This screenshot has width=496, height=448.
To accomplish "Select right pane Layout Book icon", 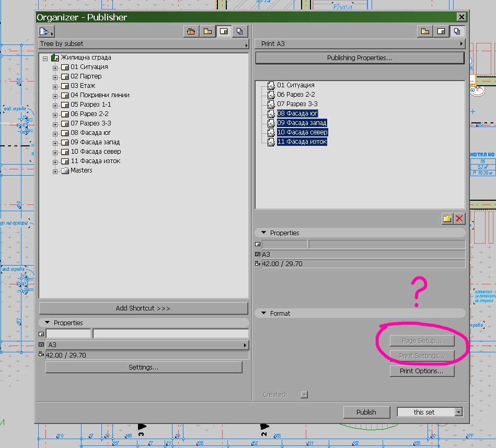I will 441,31.
